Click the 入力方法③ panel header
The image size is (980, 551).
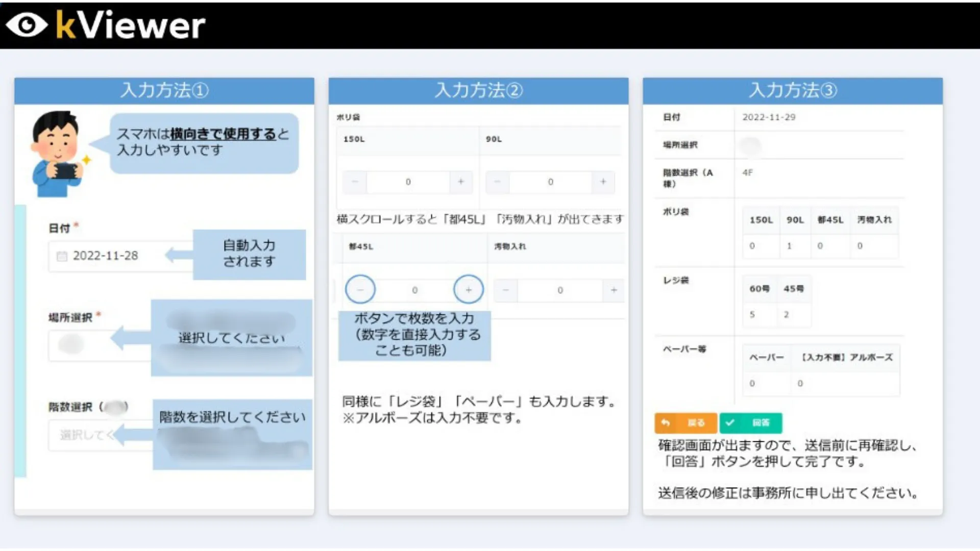pyautogui.click(x=792, y=91)
